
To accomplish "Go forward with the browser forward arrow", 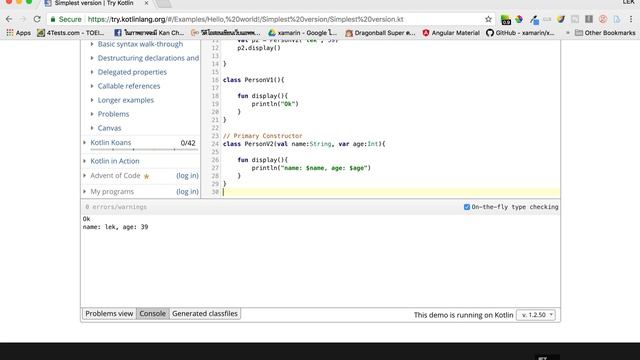I will [x=23, y=19].
